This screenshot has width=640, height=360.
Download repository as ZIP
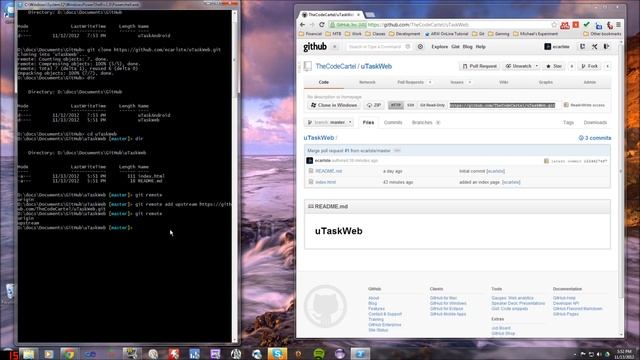373,105
